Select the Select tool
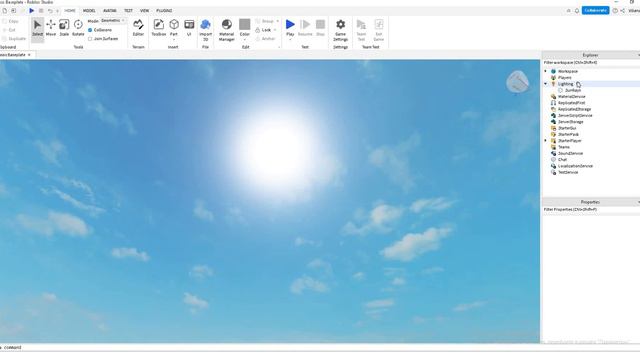The width and height of the screenshot is (640, 360). point(37,28)
